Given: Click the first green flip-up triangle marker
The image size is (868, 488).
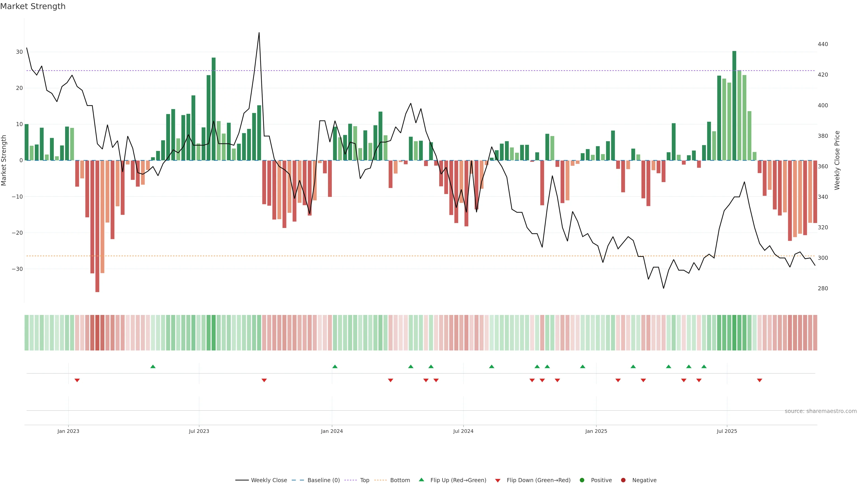Looking at the screenshot, I should [153, 366].
